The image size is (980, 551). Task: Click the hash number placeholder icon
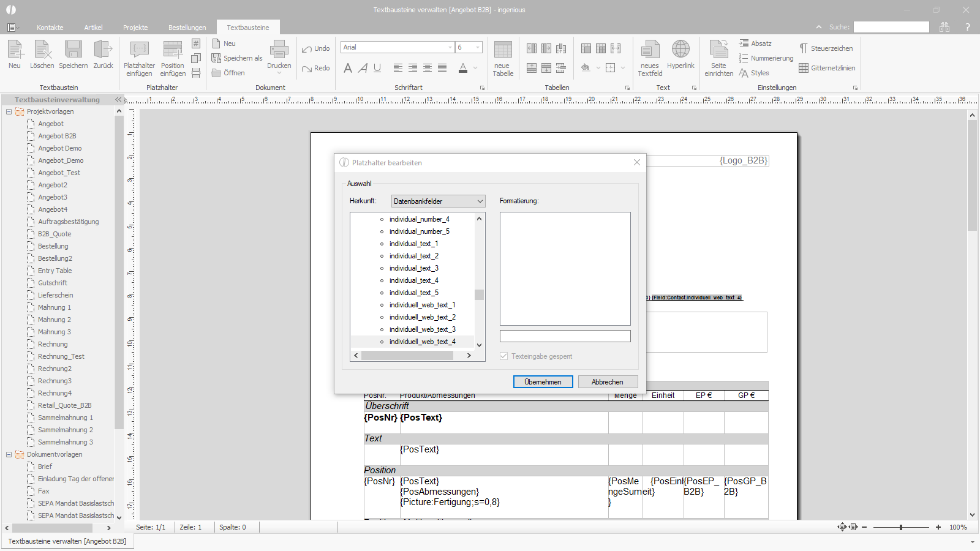(x=196, y=43)
